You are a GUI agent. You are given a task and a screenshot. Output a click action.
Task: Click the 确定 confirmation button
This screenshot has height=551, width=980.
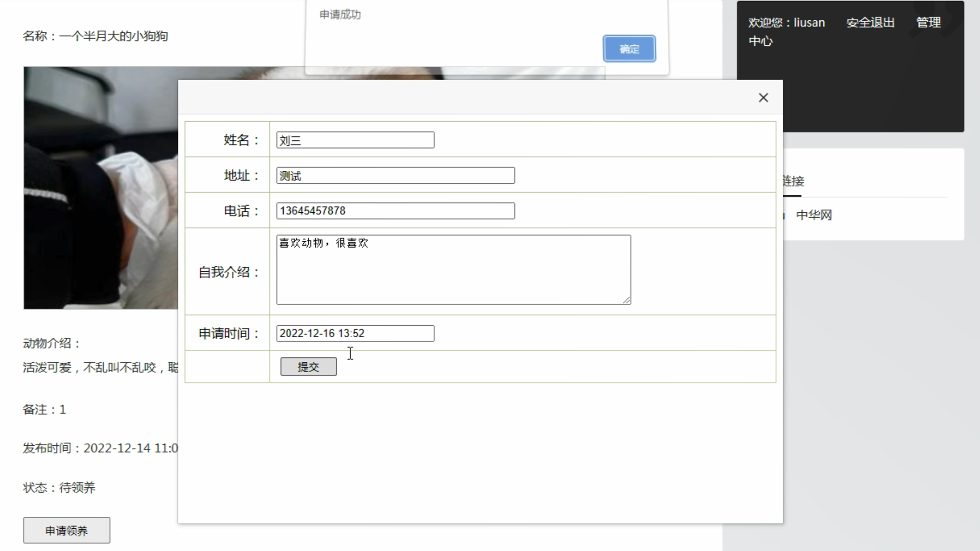(629, 49)
